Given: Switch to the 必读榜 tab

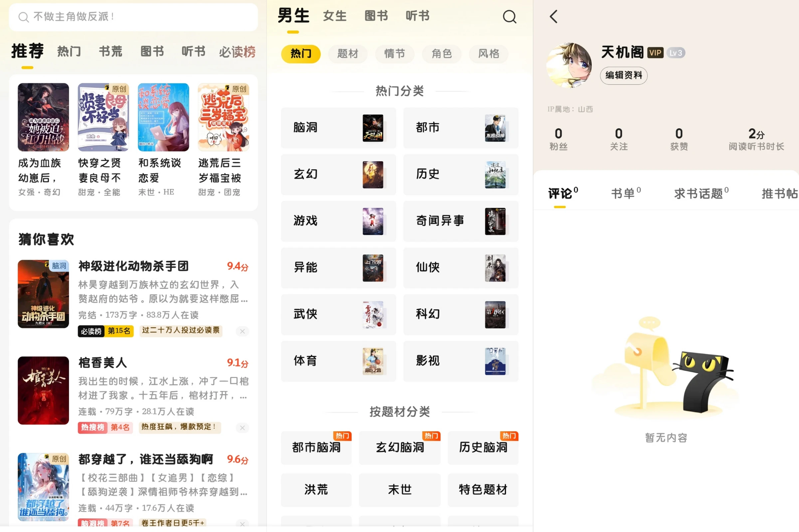Looking at the screenshot, I should pyautogui.click(x=237, y=52).
